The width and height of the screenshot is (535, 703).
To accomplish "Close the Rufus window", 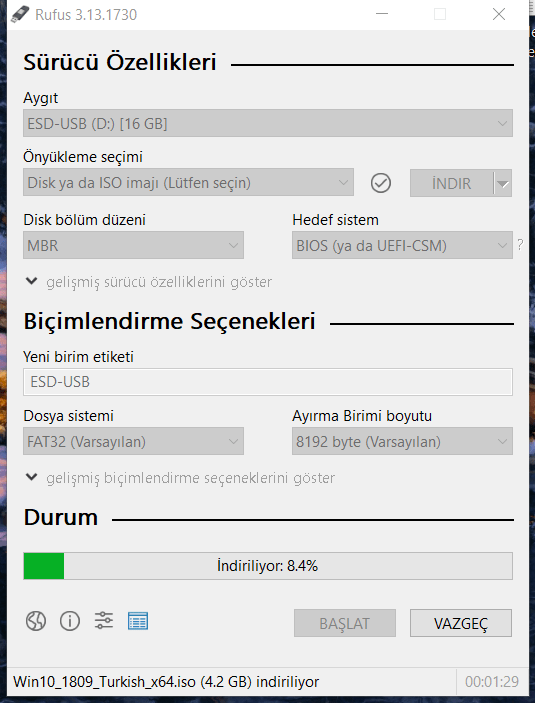I will (x=499, y=14).
